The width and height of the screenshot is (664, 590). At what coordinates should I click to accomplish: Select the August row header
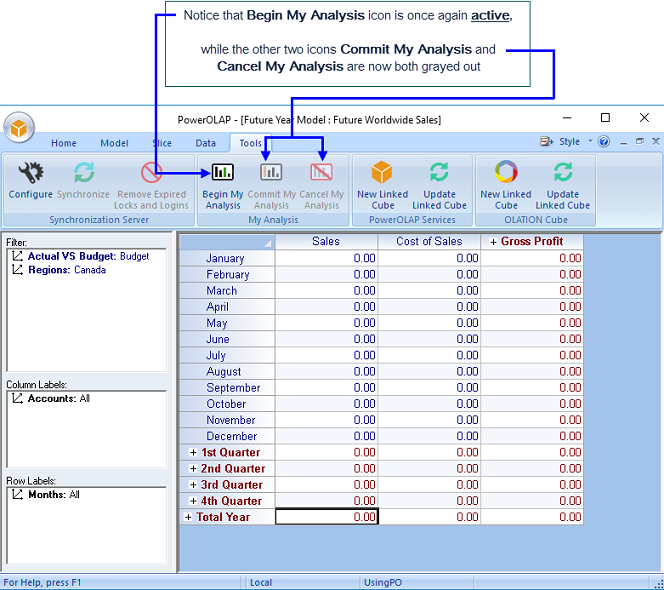[227, 371]
